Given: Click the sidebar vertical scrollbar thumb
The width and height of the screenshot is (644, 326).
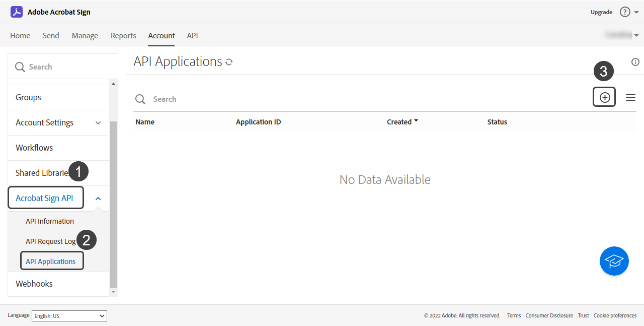Looking at the screenshot, I should (x=113, y=204).
